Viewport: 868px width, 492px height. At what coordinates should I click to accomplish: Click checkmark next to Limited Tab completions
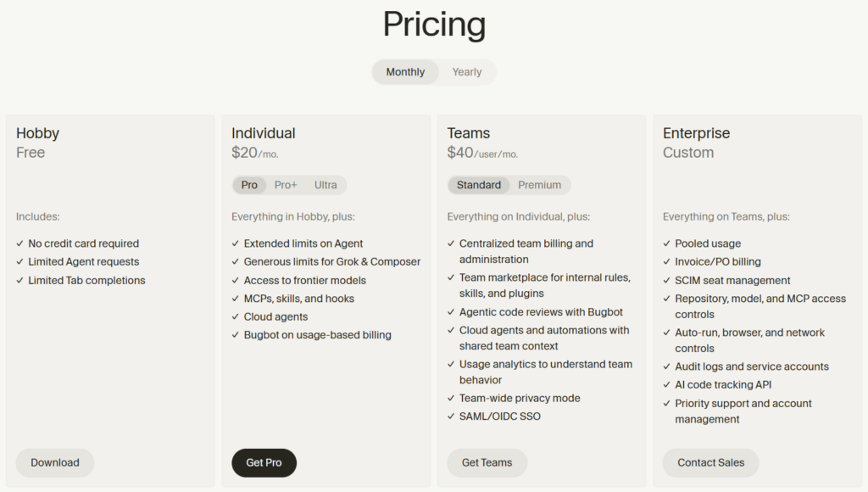(20, 280)
